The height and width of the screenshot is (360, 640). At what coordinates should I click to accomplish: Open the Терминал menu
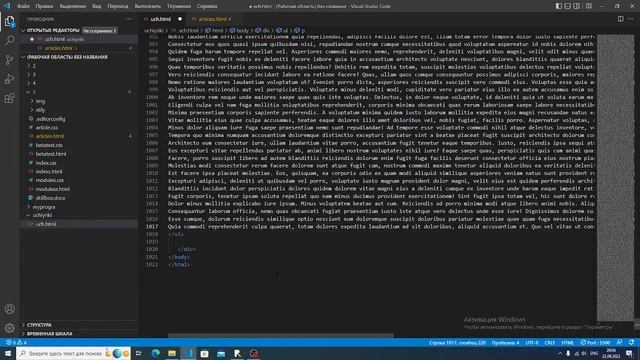point(179,7)
